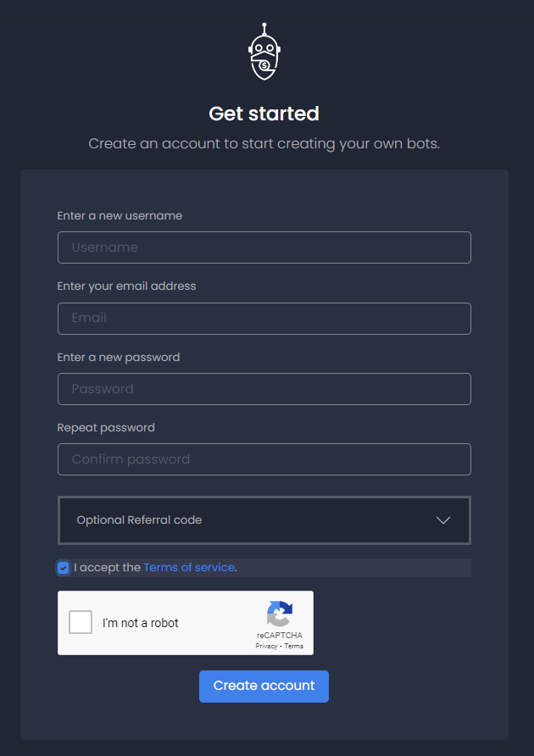Image resolution: width=534 pixels, height=756 pixels.
Task: Click the "I'm not a robot" text
Action: 141,623
